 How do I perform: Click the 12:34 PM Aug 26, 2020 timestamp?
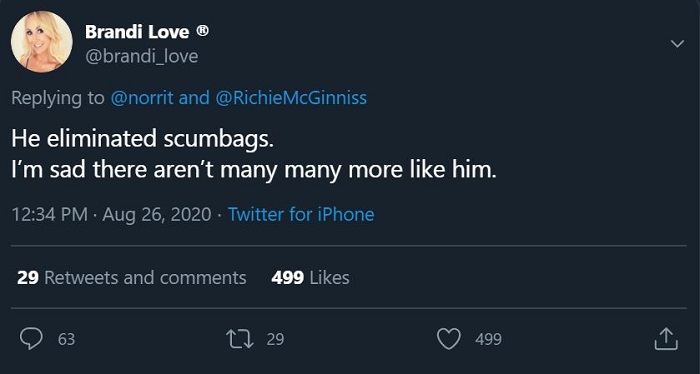[x=111, y=214]
